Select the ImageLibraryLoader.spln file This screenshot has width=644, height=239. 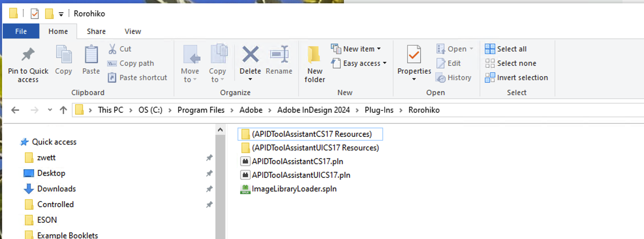289,189
